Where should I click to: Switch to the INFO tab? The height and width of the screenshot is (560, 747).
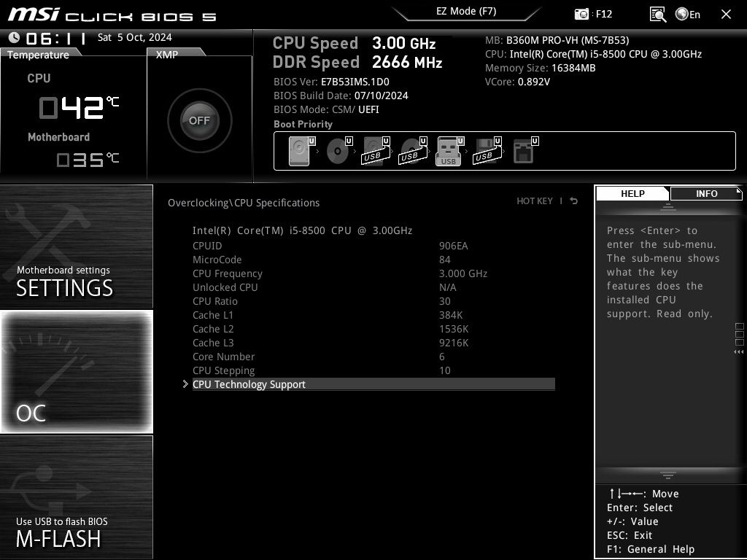coord(706,193)
